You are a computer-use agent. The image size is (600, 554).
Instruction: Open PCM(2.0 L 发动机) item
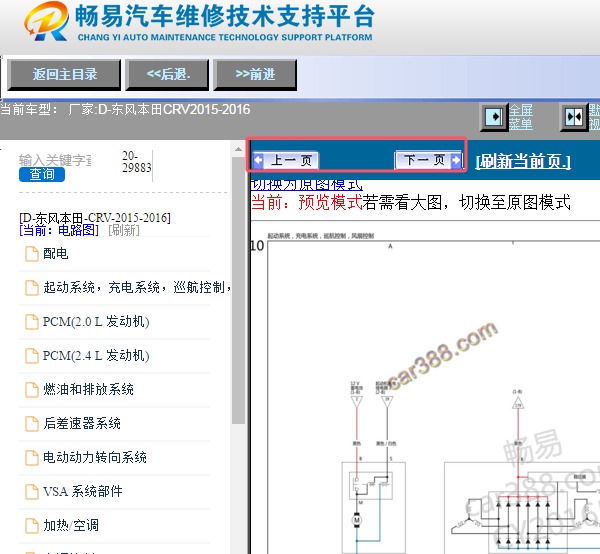96,321
